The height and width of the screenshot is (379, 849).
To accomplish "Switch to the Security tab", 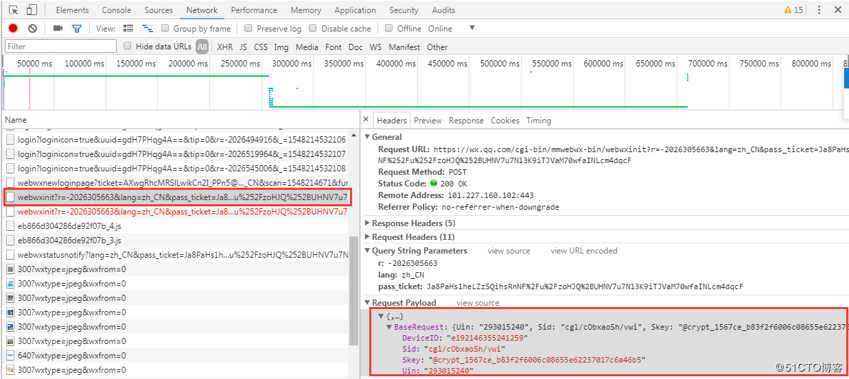I will point(403,10).
